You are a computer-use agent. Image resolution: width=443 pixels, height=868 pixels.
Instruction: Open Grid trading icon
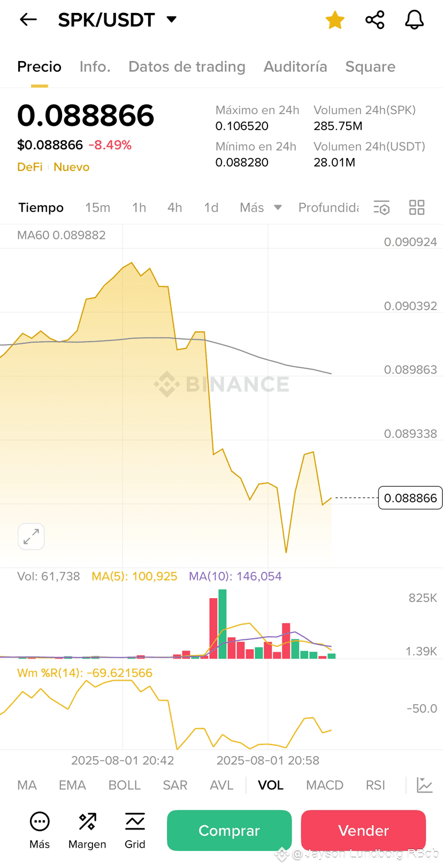click(x=135, y=831)
